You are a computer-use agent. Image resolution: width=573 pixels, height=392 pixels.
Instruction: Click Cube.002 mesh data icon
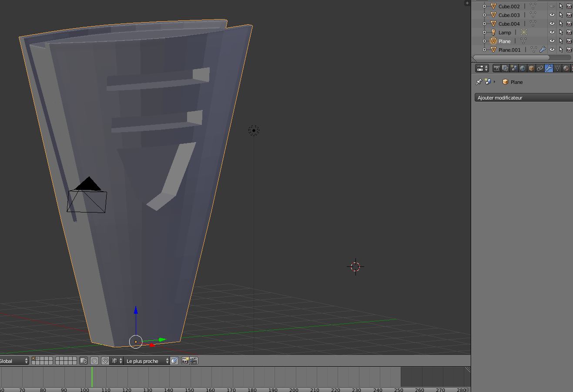pos(533,6)
